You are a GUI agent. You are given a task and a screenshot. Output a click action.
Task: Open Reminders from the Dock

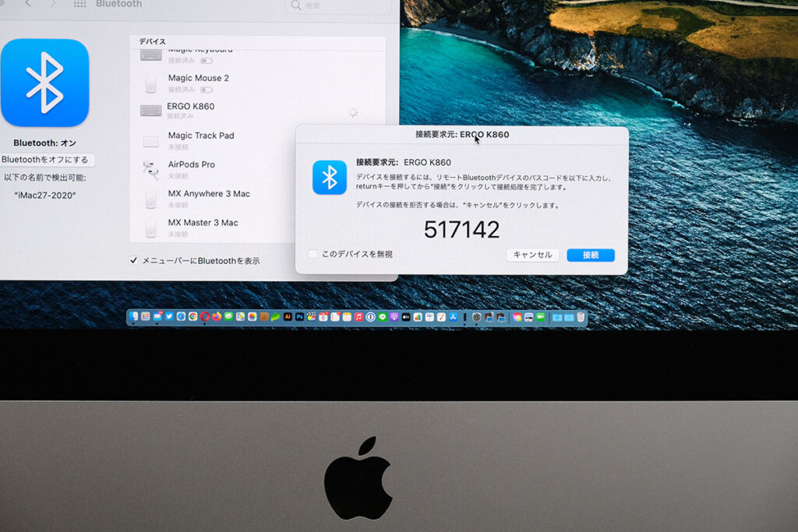tap(335, 316)
